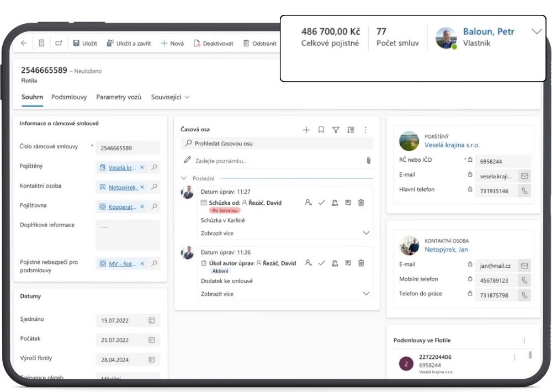
Task: Click the back arrow in the toolbar
Action: point(24,43)
